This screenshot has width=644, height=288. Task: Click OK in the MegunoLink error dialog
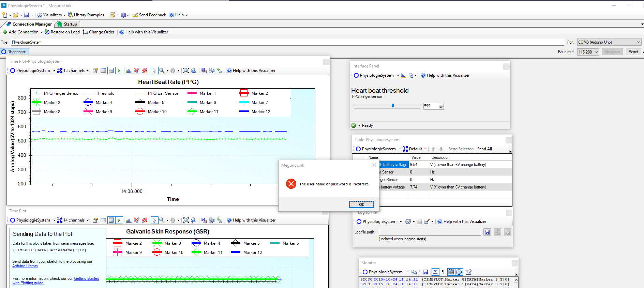tap(361, 204)
